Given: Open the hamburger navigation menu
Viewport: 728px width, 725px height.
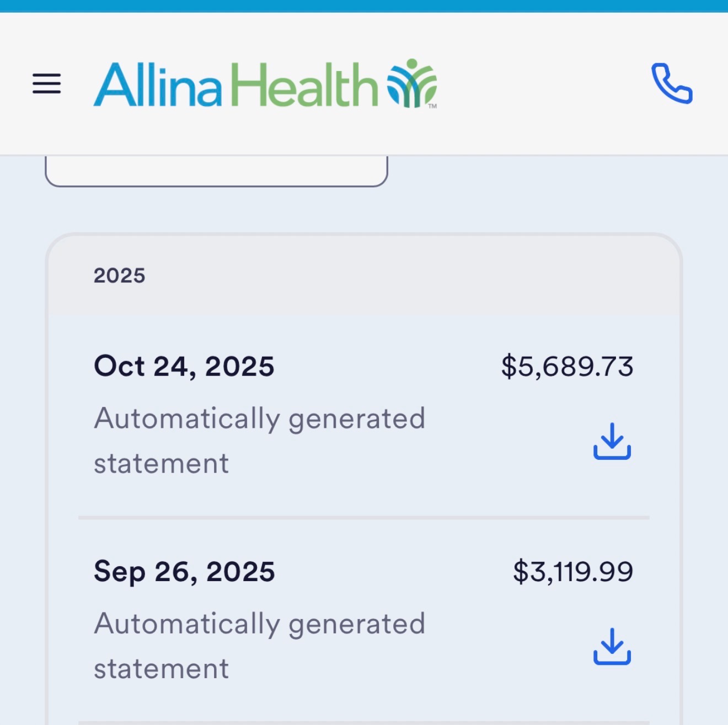Looking at the screenshot, I should tap(46, 83).
